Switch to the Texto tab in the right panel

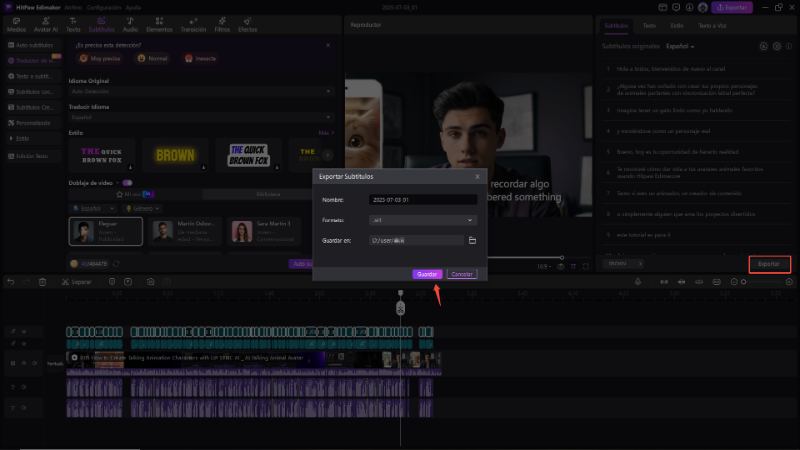tap(649, 26)
